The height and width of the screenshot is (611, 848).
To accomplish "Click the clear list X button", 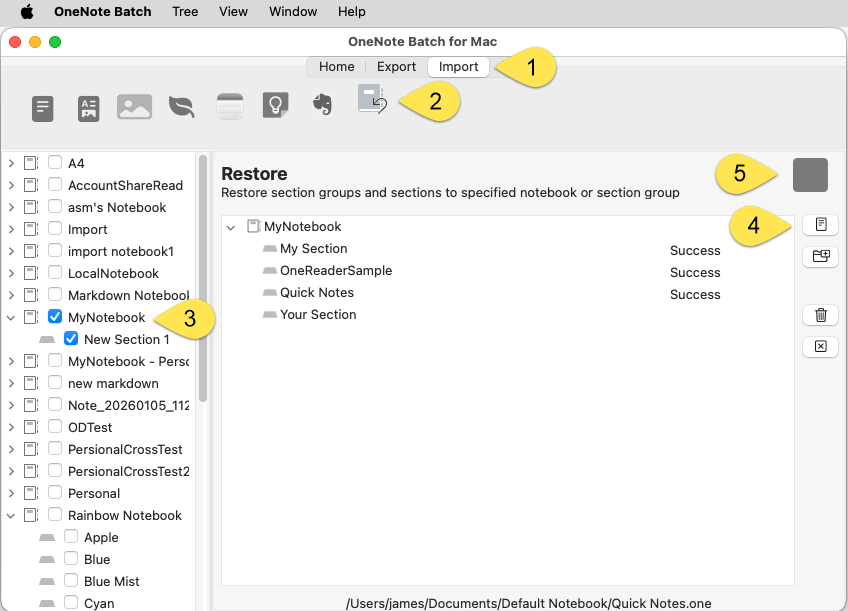I will point(820,346).
